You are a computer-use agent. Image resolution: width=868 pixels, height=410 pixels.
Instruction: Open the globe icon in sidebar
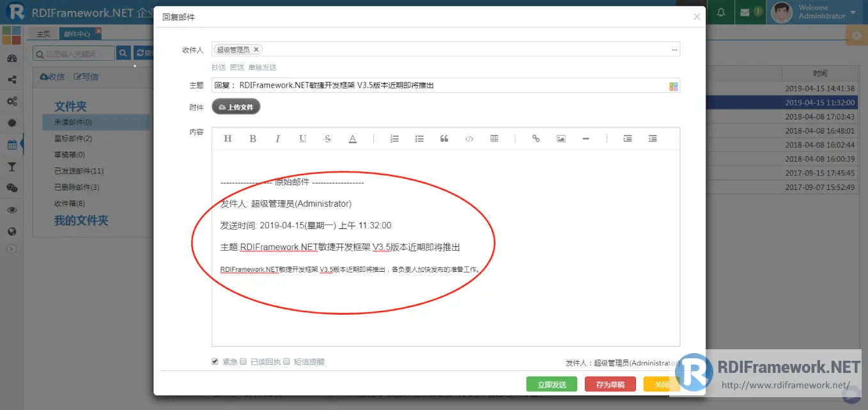point(12,232)
